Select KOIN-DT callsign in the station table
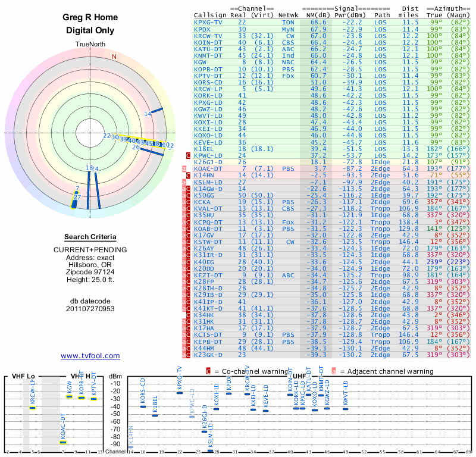This screenshot has height=457, width=476. [x=208, y=42]
